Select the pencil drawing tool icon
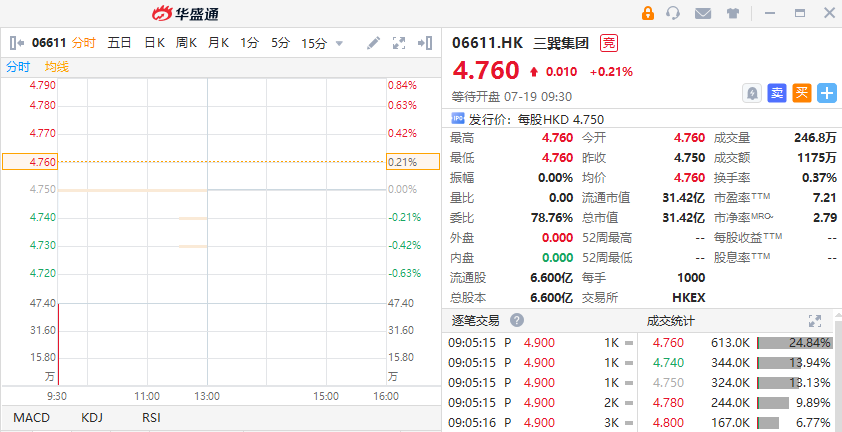 [x=373, y=43]
